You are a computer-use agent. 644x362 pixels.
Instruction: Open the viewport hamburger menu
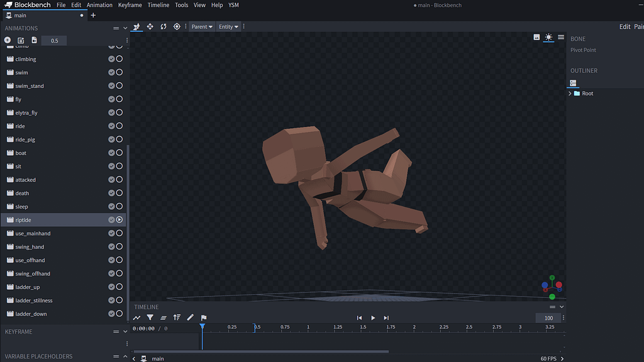(561, 37)
